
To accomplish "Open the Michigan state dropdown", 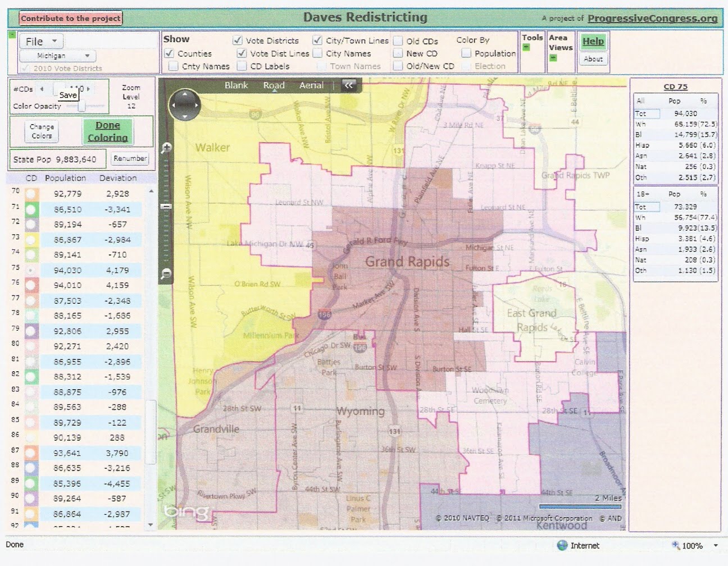I will (x=57, y=56).
